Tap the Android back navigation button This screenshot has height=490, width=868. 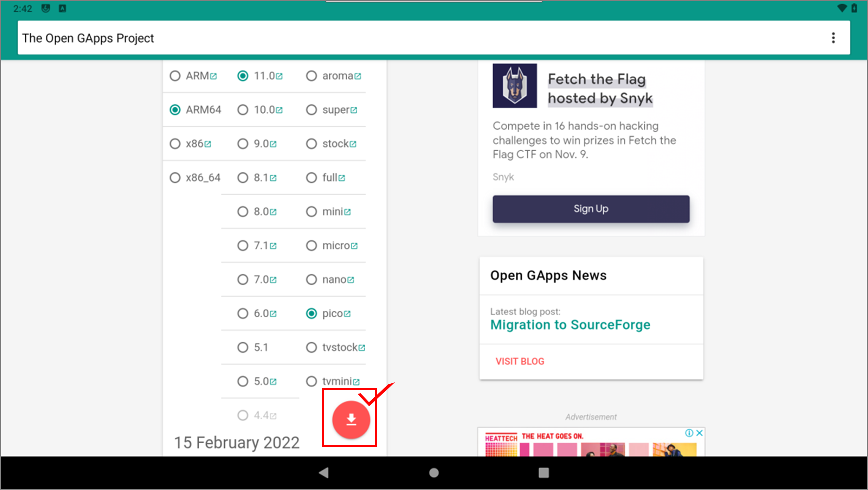(324, 473)
